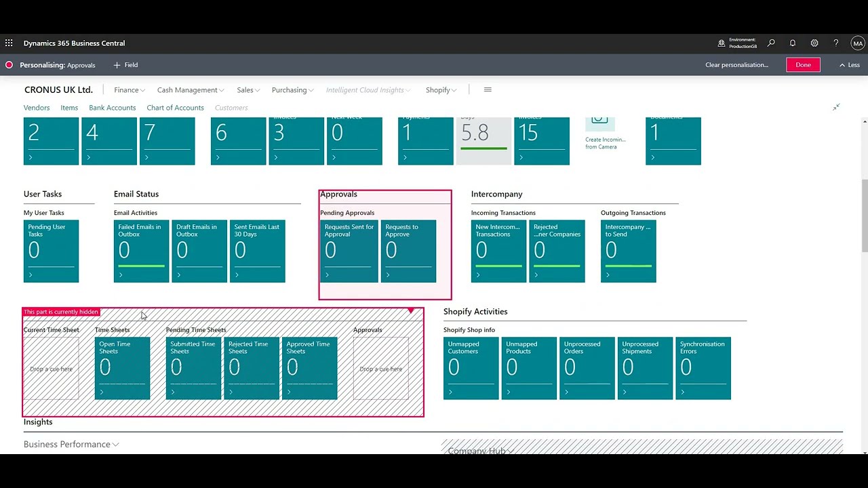Click the Environment ProductionGB indicator icon
The width and height of the screenshot is (868, 488).
(722, 43)
